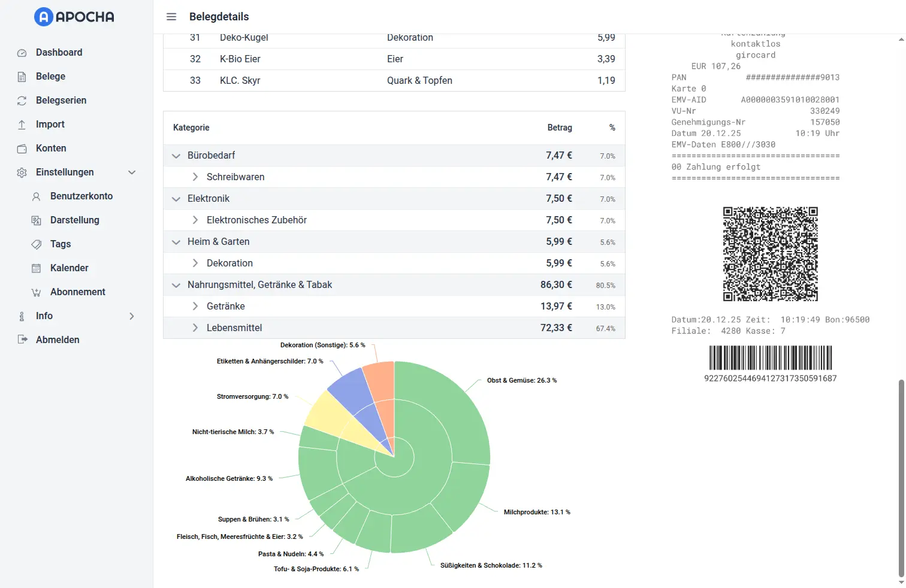Go to Abonnement page
Image resolution: width=906 pixels, height=588 pixels.
coord(78,292)
